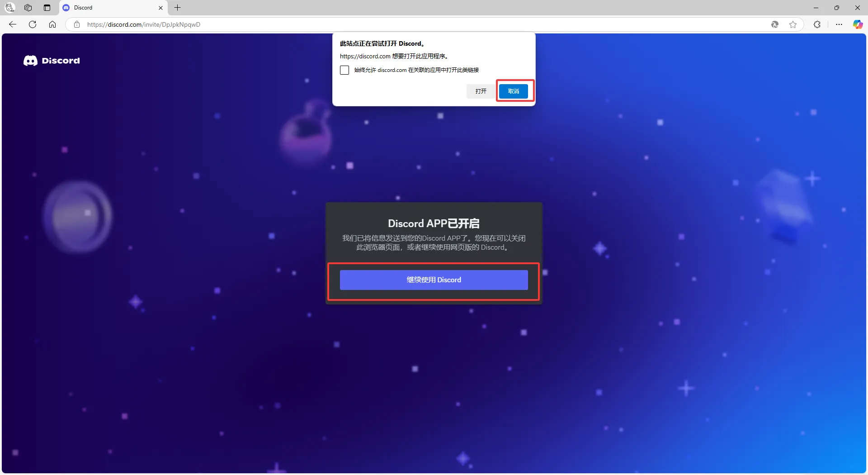Restore down the browser window

[837, 8]
